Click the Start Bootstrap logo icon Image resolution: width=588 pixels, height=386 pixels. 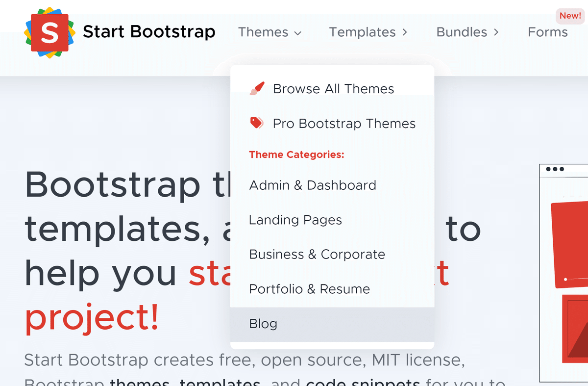click(49, 32)
